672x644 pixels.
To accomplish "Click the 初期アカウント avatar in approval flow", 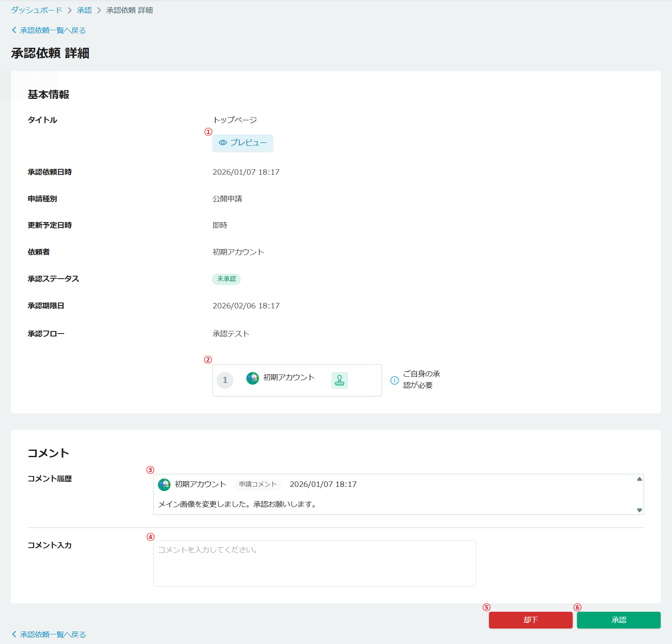I will click(253, 378).
